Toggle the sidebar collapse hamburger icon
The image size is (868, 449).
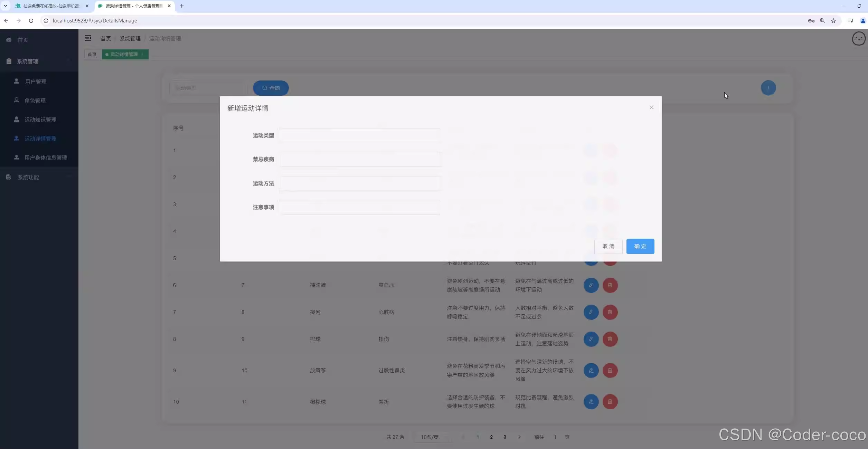[x=88, y=38]
